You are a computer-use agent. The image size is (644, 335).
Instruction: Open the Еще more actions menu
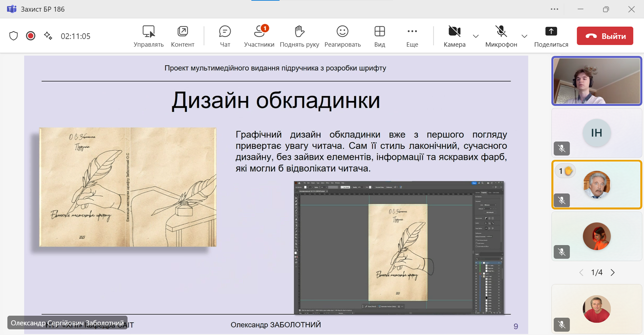tap(412, 36)
